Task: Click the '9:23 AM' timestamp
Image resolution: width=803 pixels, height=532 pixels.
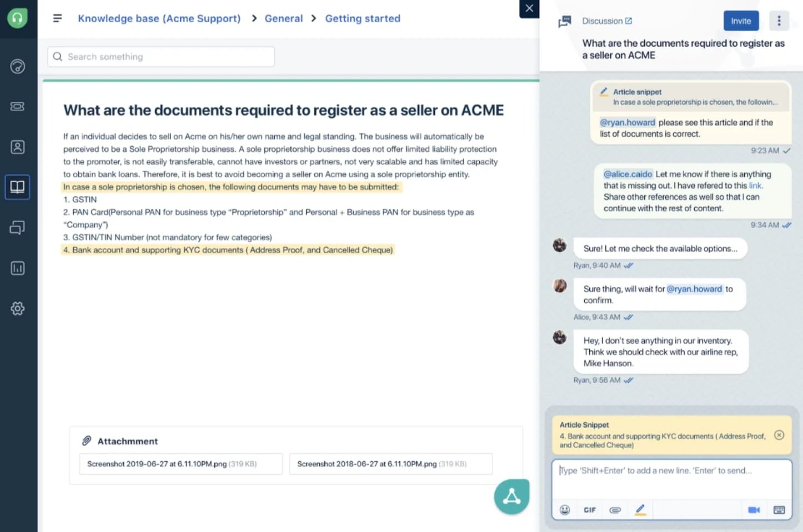Action: coord(765,150)
